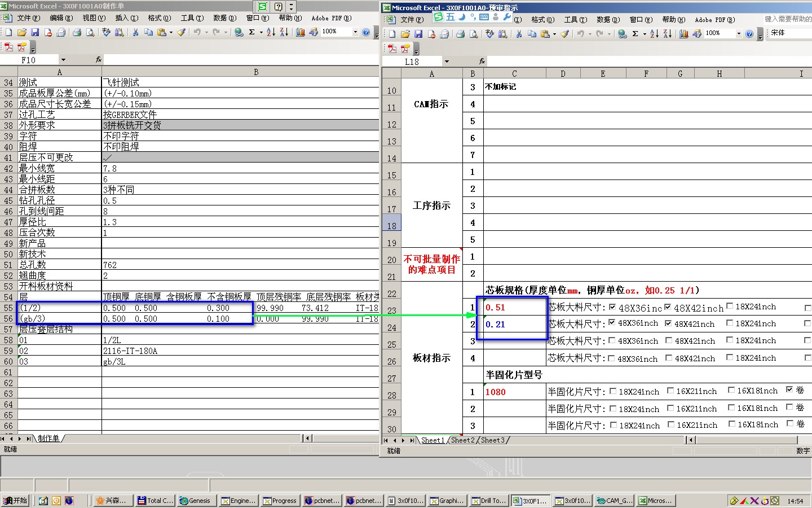This screenshot has height=508, width=812.
Task: Toggle 16X21inch prepreg checkbox in row 29
Action: tap(670, 408)
